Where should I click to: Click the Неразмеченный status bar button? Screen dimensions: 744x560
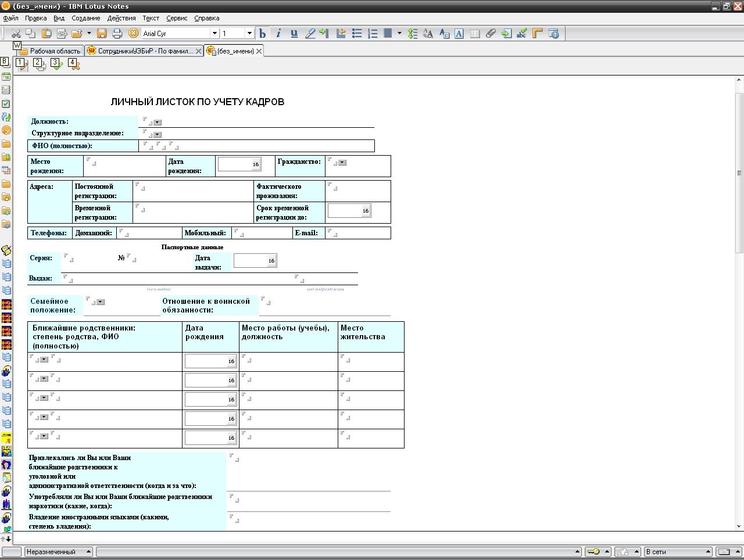[x=58, y=552]
